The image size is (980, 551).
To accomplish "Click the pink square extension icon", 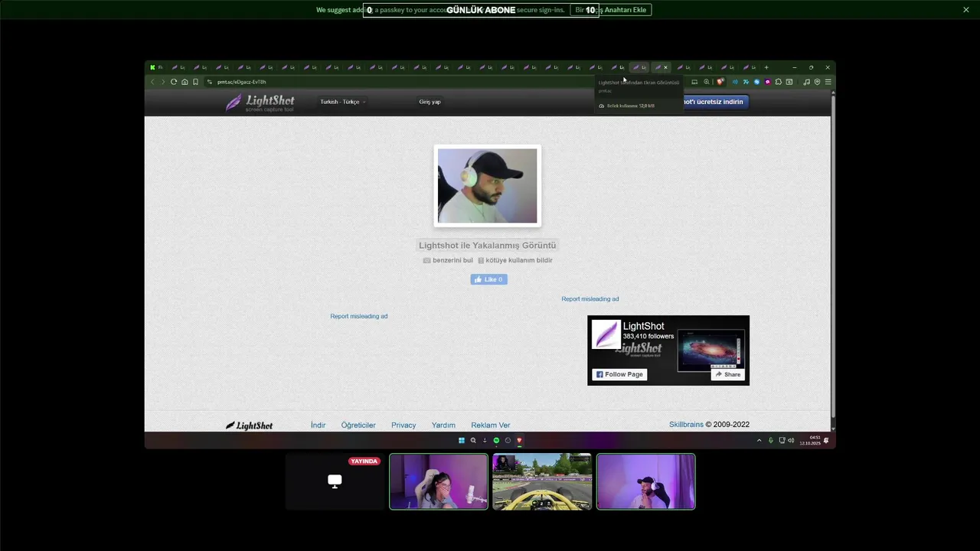I will tap(767, 82).
